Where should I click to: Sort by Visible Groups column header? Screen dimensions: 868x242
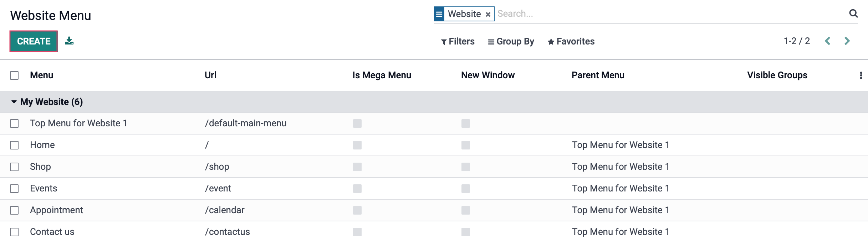pos(777,75)
